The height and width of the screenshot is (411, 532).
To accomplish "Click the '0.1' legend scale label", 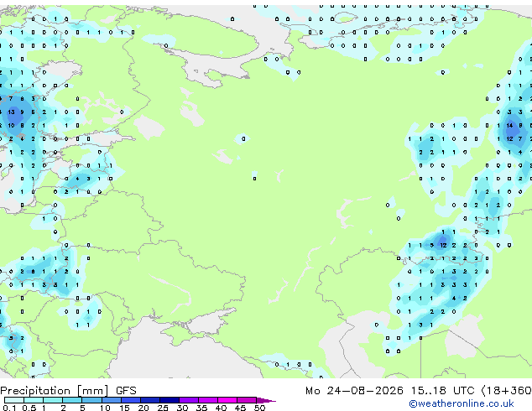I will pyautogui.click(x=9, y=408).
